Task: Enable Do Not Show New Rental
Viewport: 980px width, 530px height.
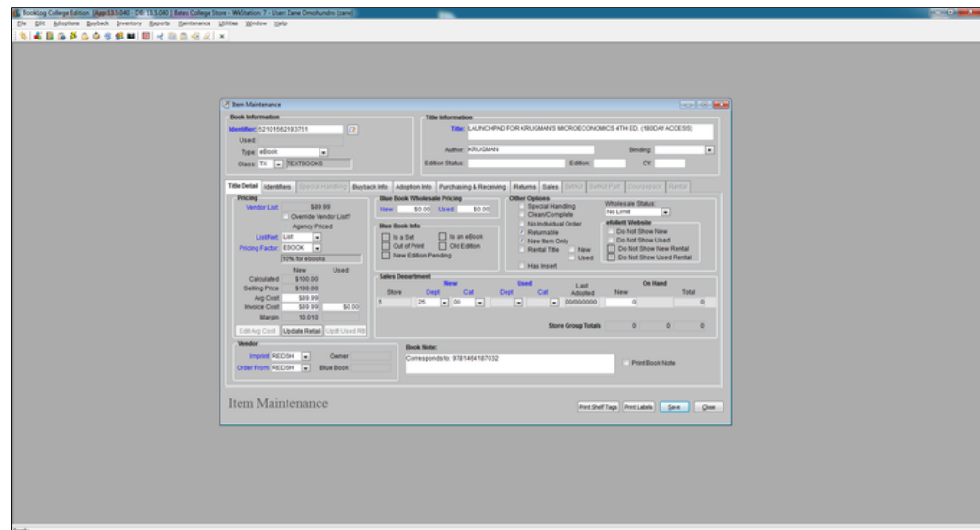Action: pyautogui.click(x=612, y=249)
